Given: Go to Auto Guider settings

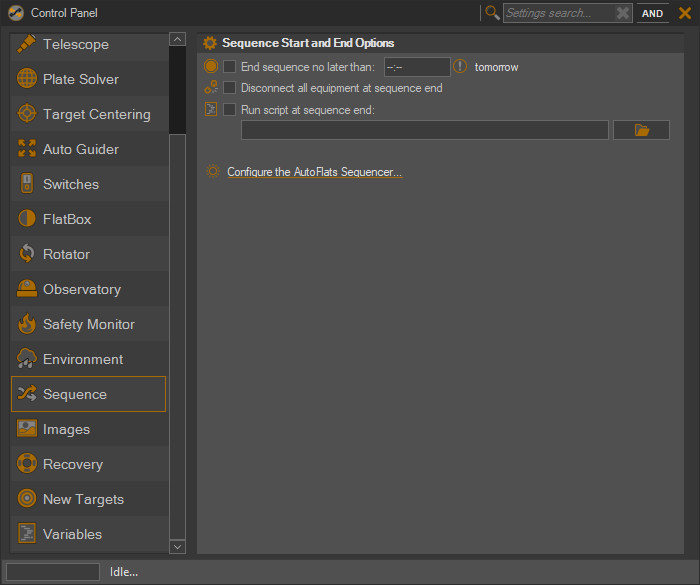Looking at the screenshot, I should [89, 149].
